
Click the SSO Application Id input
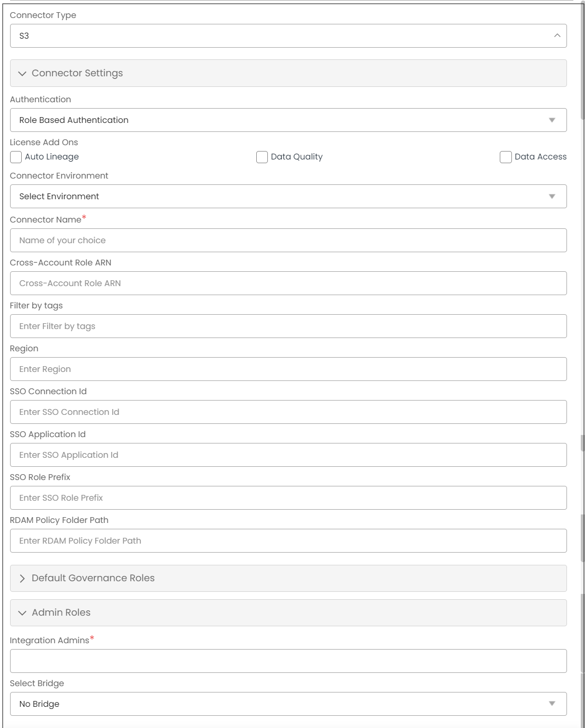tap(288, 455)
